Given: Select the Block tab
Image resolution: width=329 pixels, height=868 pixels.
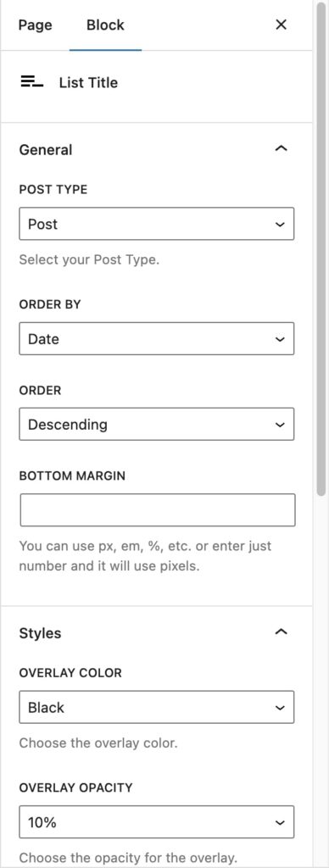Looking at the screenshot, I should tap(105, 25).
